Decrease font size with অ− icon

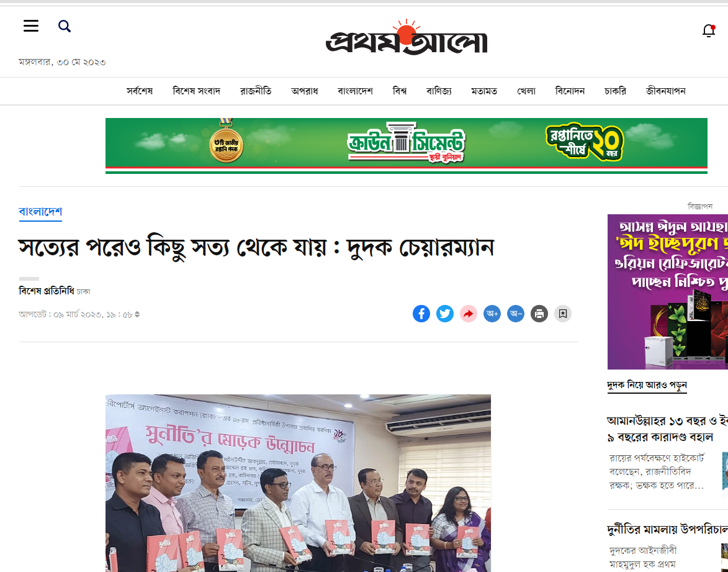click(x=516, y=314)
